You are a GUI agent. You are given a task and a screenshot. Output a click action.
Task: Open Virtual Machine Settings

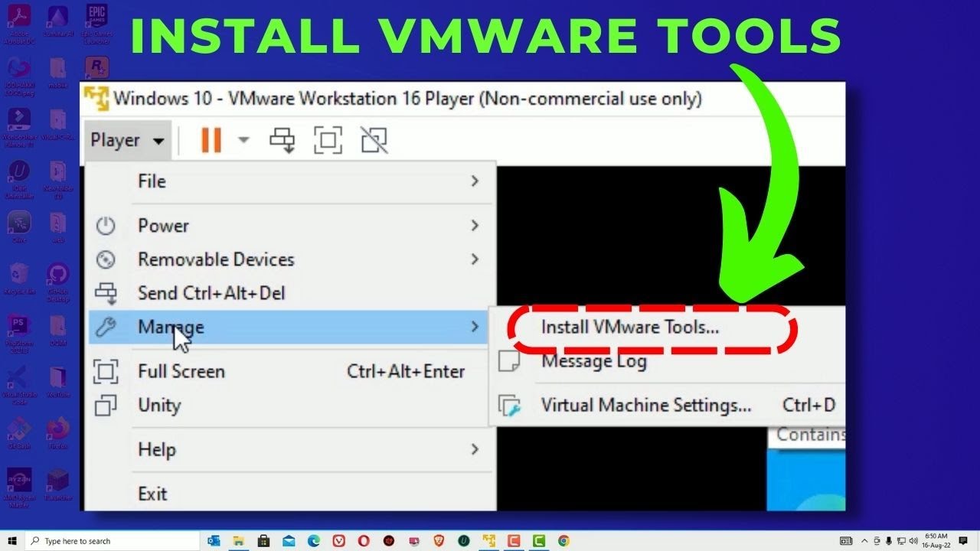point(647,405)
